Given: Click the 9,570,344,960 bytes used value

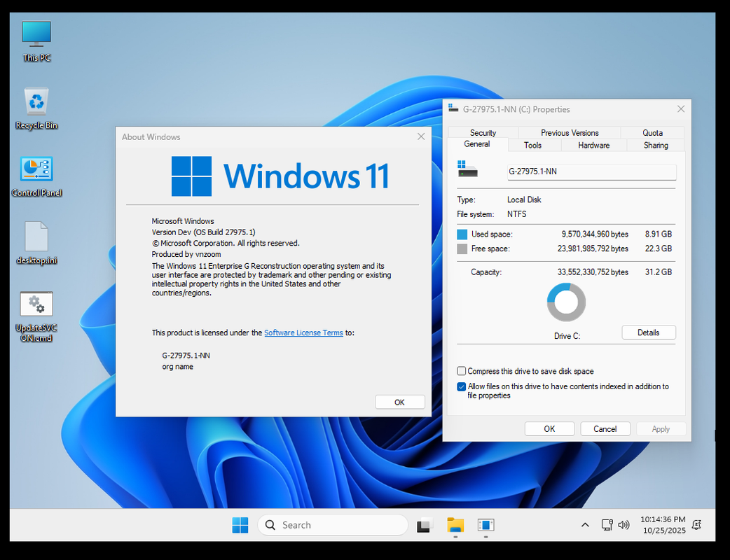Looking at the screenshot, I should pos(595,234).
